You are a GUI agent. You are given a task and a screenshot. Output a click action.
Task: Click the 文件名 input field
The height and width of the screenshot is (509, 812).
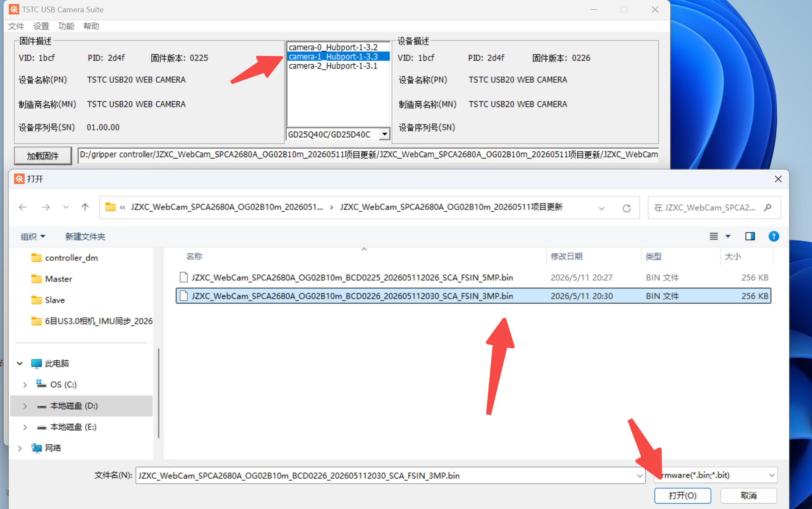click(390, 476)
